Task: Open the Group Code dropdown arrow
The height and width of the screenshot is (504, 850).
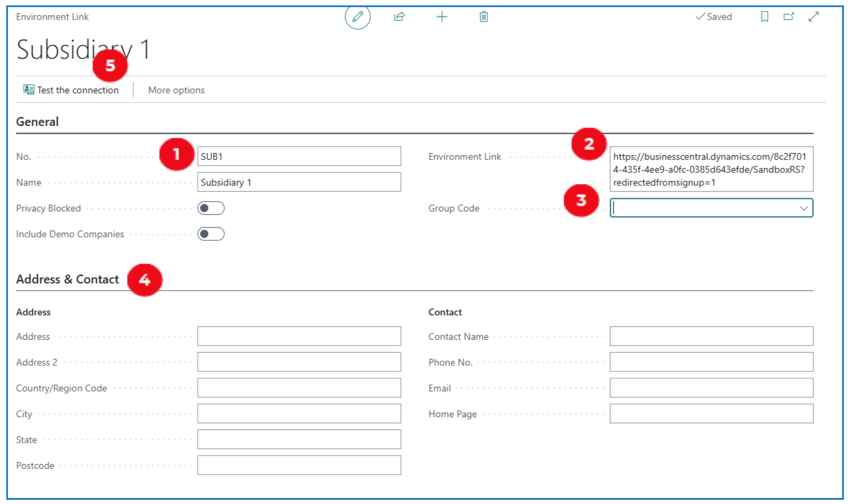Action: pyautogui.click(x=803, y=208)
